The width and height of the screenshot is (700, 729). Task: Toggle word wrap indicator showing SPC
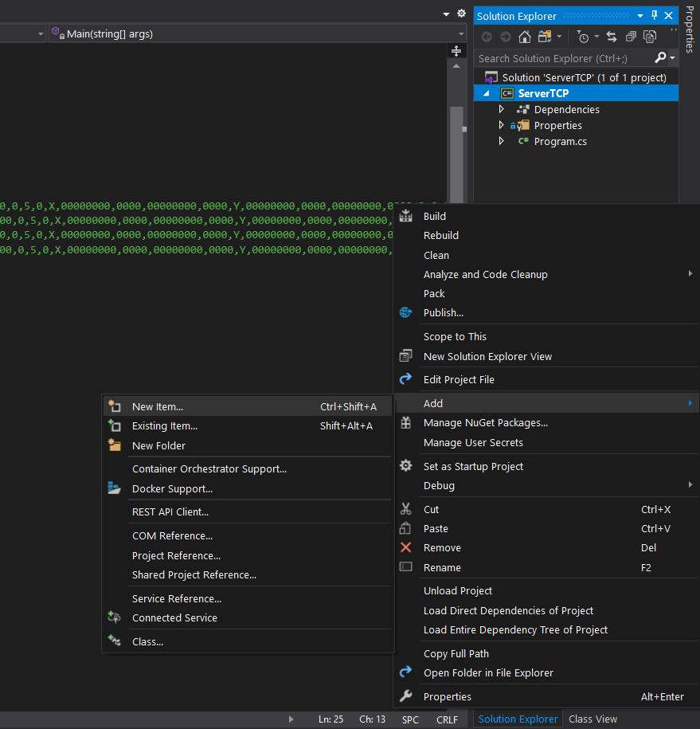409,719
